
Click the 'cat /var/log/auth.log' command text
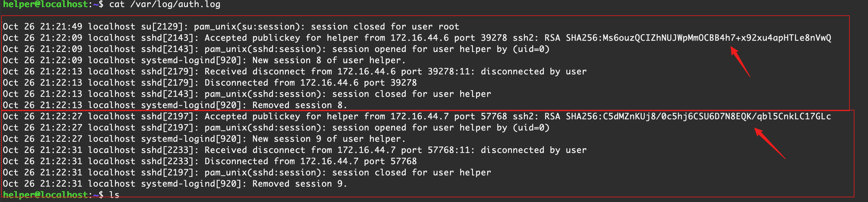[164, 4]
